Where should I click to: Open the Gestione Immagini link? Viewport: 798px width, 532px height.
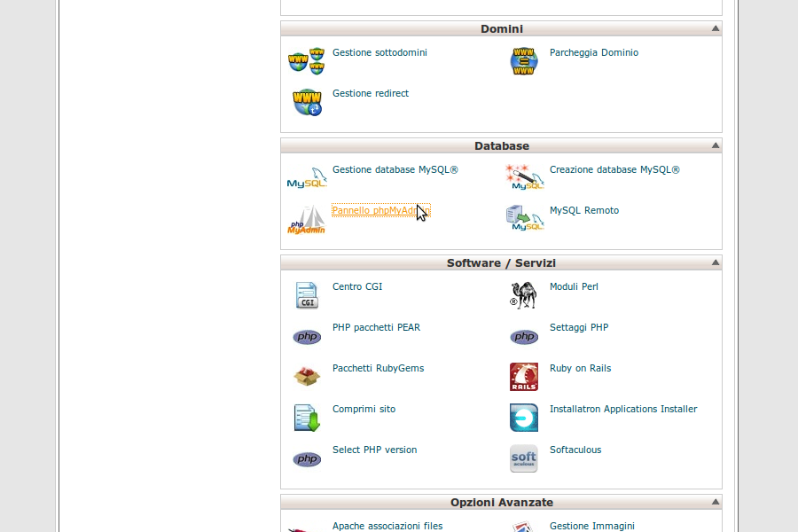pos(592,527)
